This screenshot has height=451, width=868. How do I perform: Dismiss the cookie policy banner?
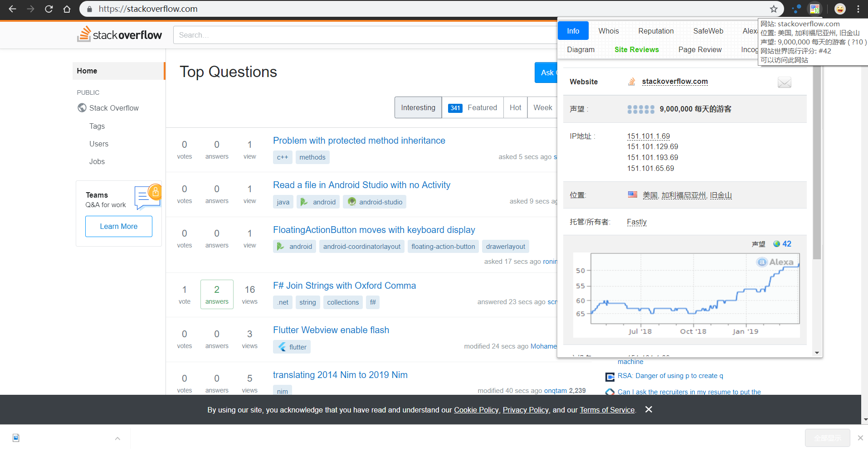pyautogui.click(x=649, y=409)
